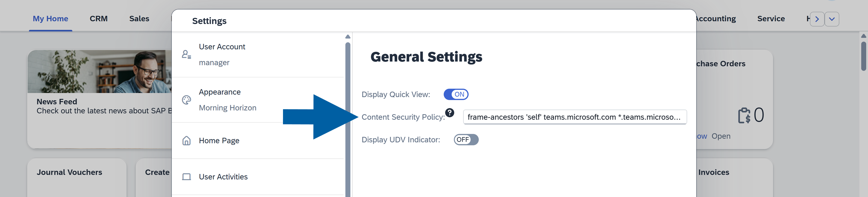Enable Display UDV Indicator
Image resolution: width=868 pixels, height=197 pixels.
pos(466,140)
